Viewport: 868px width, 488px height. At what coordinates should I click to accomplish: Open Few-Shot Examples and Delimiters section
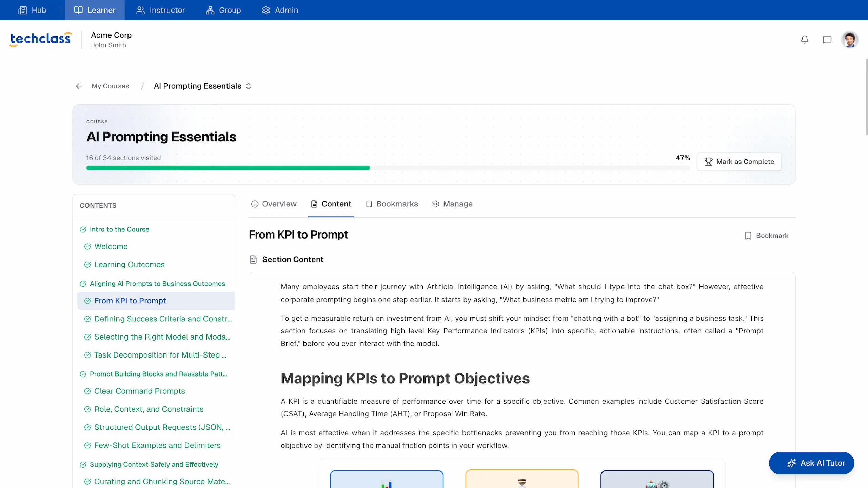[x=157, y=445]
